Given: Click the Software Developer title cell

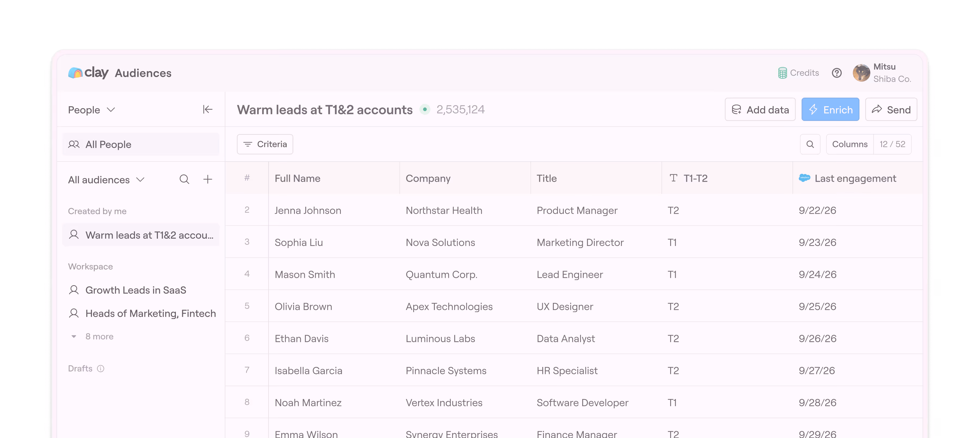Looking at the screenshot, I should 596,402.
